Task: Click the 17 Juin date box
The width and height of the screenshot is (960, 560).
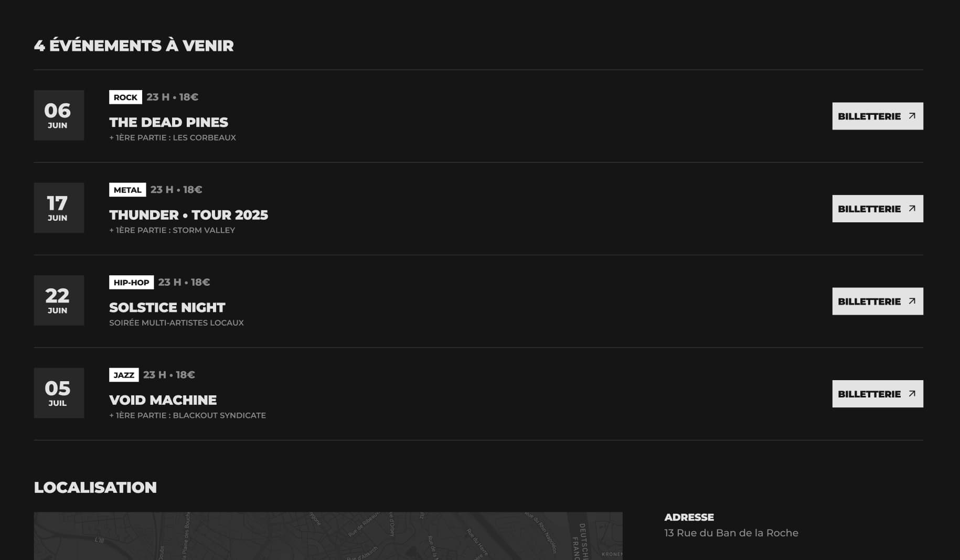Action: (59, 208)
